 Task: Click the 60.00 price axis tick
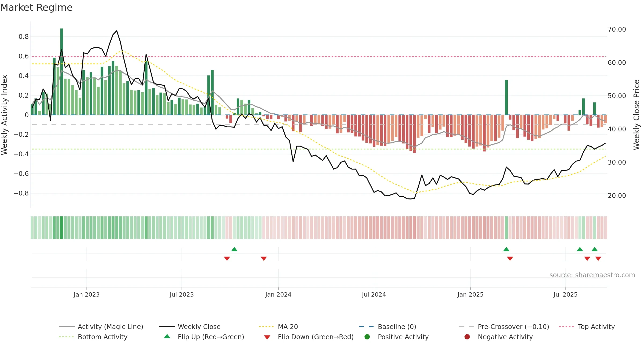point(617,62)
